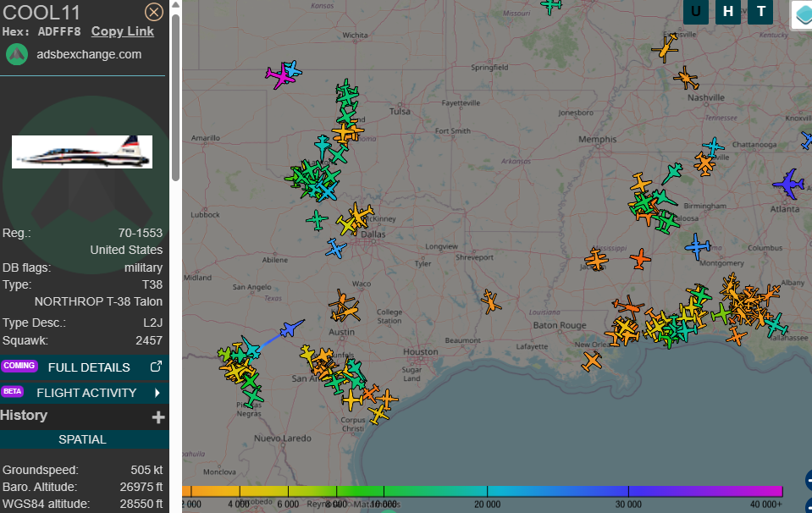812x513 pixels.
Task: Click the COOL11 callsign heading
Action: pyautogui.click(x=42, y=13)
